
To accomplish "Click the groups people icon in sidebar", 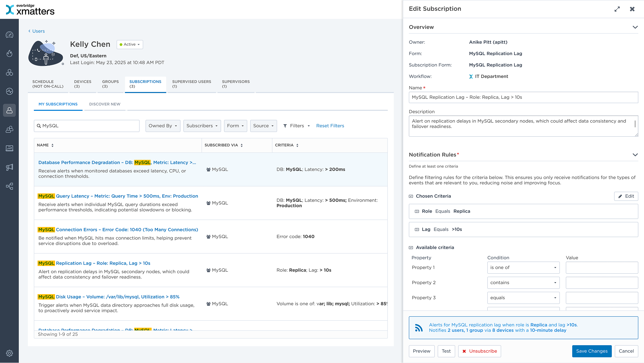I will (x=9, y=129).
